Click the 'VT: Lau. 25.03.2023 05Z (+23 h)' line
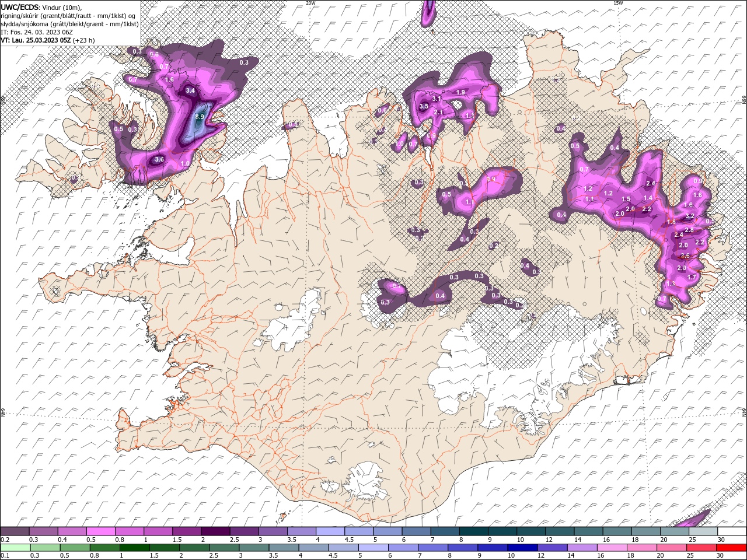The height and width of the screenshot is (560, 747). coord(47,40)
